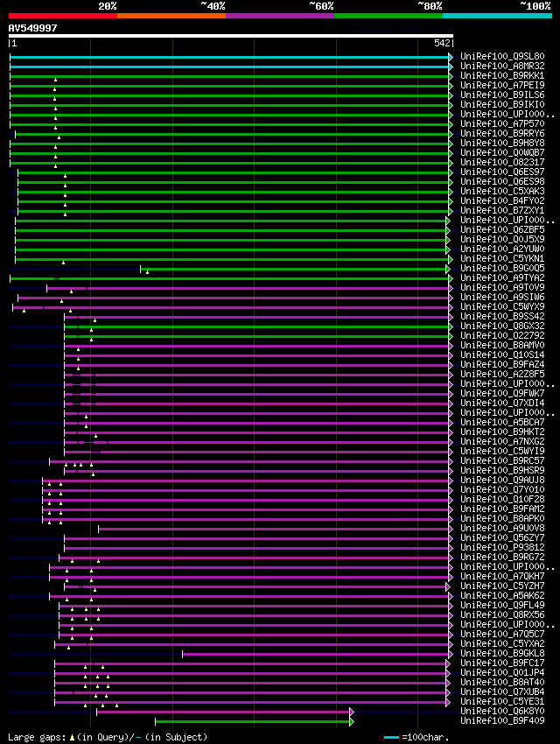The width and height of the screenshot is (560, 744).
Task: Click the orange ~40% identity color swatch
Action: (x=171, y=16)
